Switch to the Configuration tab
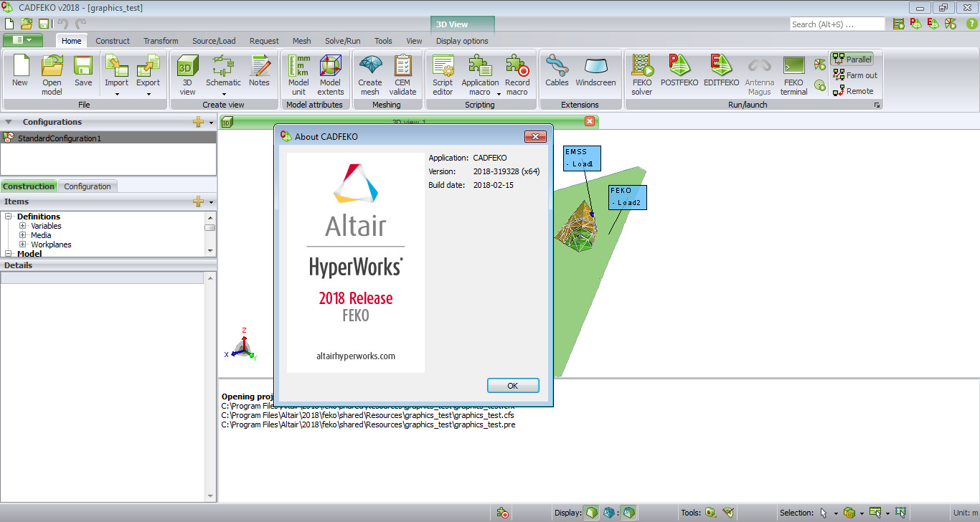980x522 pixels. [x=88, y=186]
